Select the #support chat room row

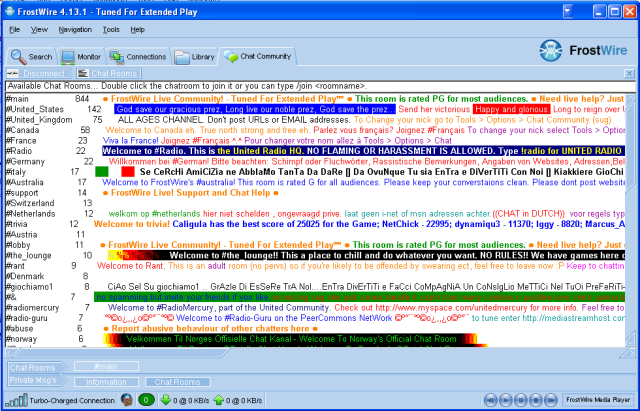click(315, 193)
